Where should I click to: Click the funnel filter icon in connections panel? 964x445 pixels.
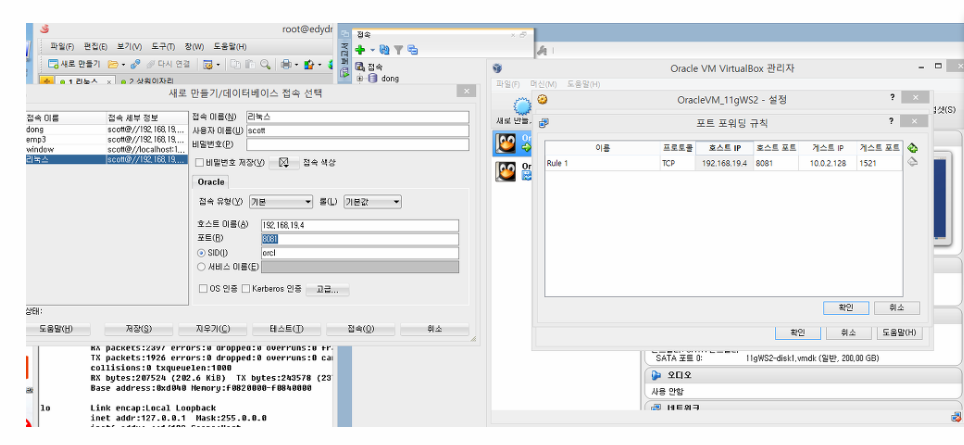(398, 50)
